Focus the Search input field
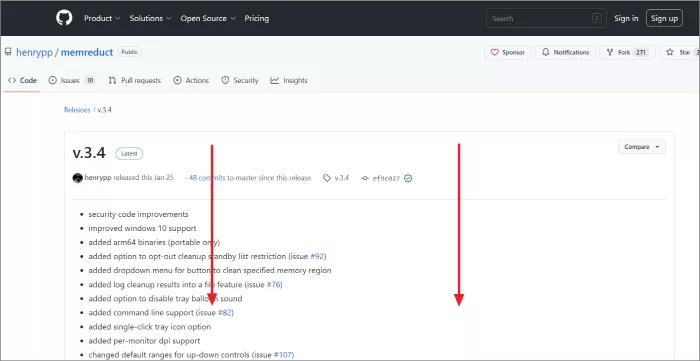The image size is (700, 361). point(546,18)
